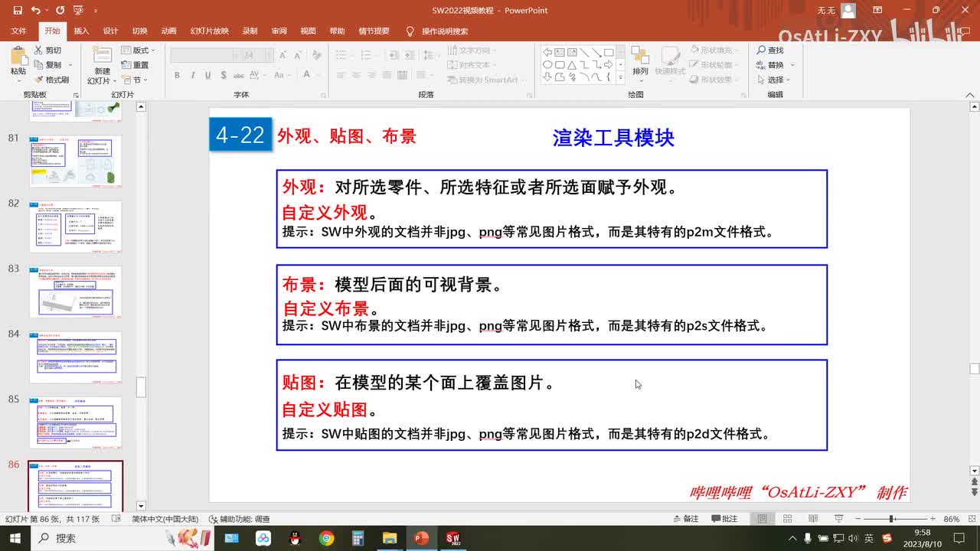The height and width of the screenshot is (551, 980).
Task: Save the presentation with the floppy icon
Action: [18, 11]
